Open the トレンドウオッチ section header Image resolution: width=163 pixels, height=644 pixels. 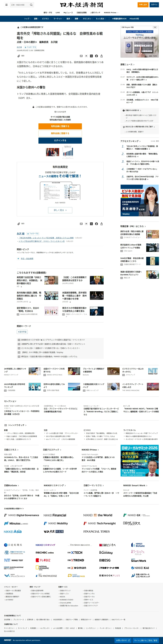[x=15, y=425]
